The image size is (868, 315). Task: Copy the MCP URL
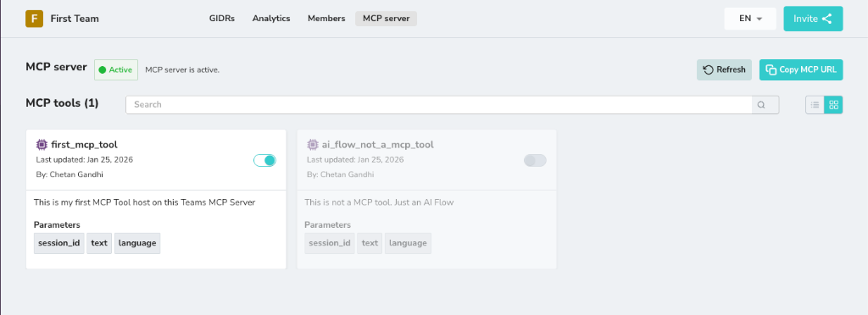[801, 69]
